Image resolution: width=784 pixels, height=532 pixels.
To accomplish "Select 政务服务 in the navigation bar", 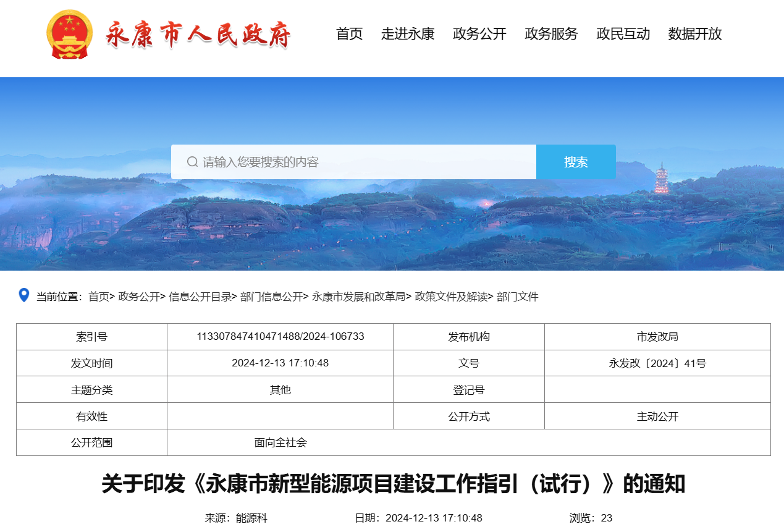I will pos(551,34).
